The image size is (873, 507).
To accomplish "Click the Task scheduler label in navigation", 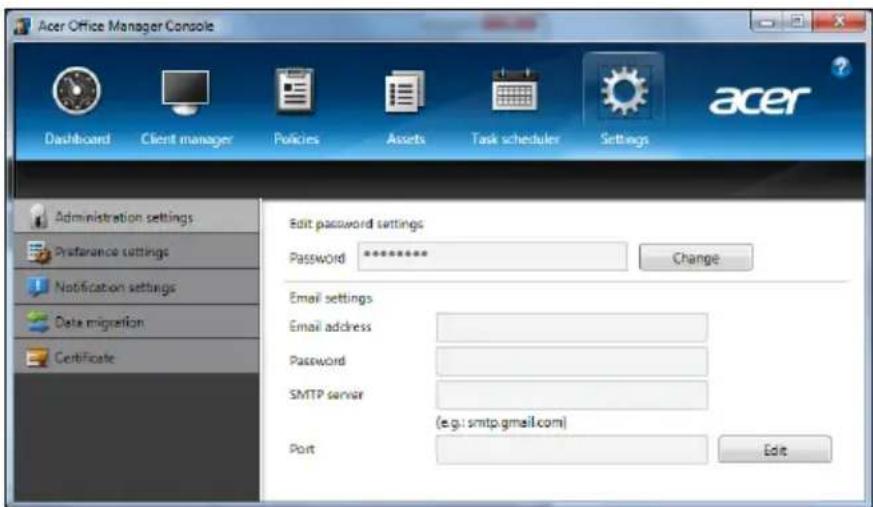I will [515, 139].
